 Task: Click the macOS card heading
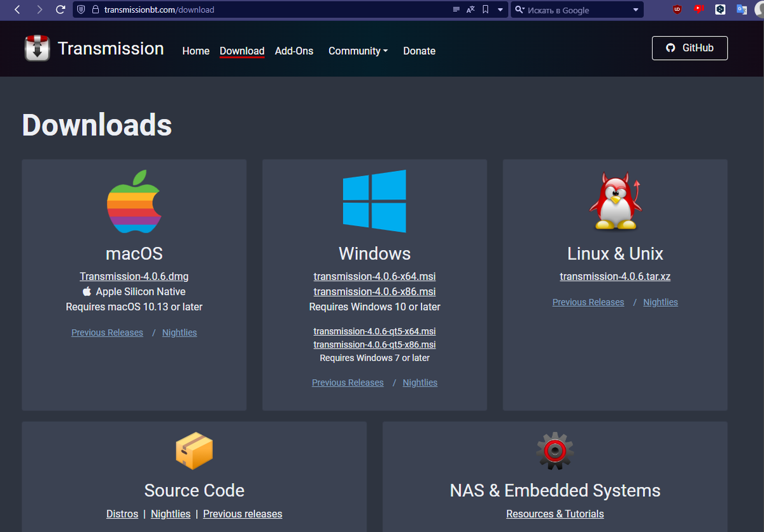[x=134, y=254]
